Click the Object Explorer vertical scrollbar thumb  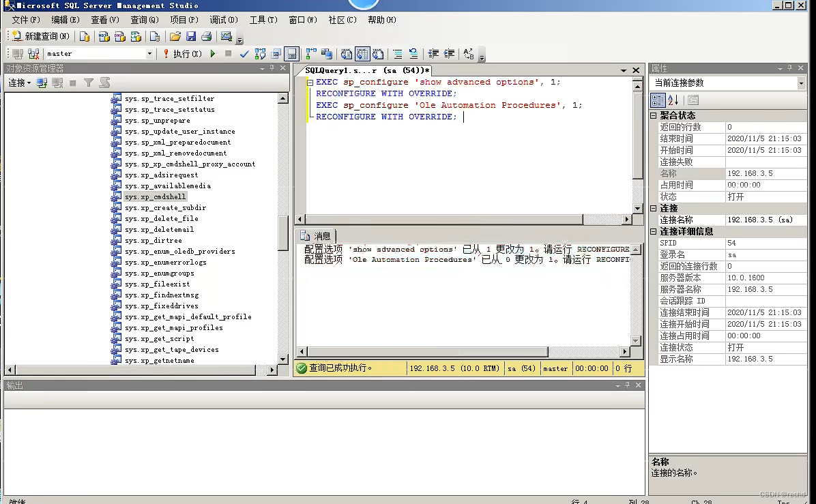click(283, 233)
